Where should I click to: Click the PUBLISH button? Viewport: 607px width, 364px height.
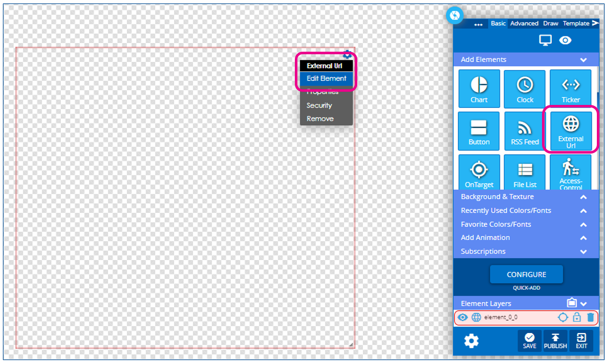click(x=555, y=341)
